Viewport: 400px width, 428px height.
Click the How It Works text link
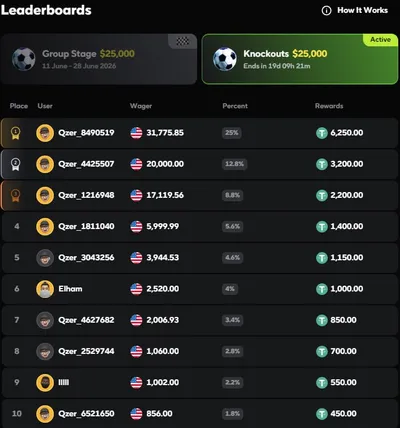click(x=362, y=10)
